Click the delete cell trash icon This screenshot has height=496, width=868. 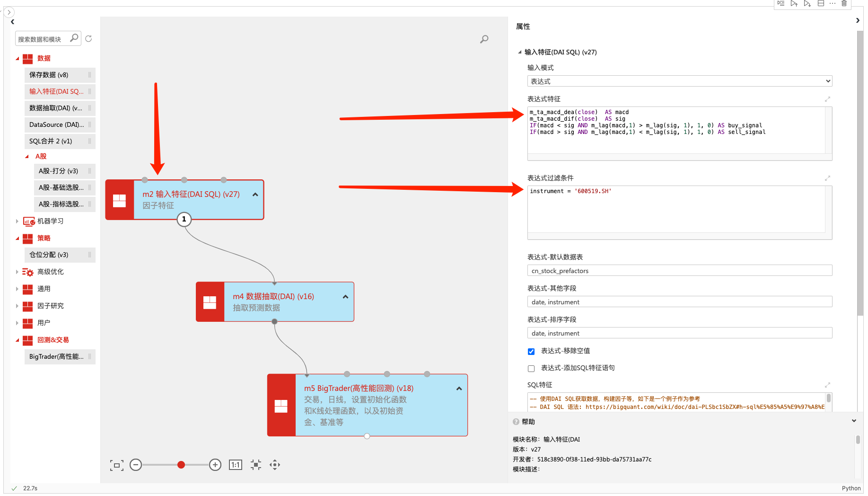[844, 3]
